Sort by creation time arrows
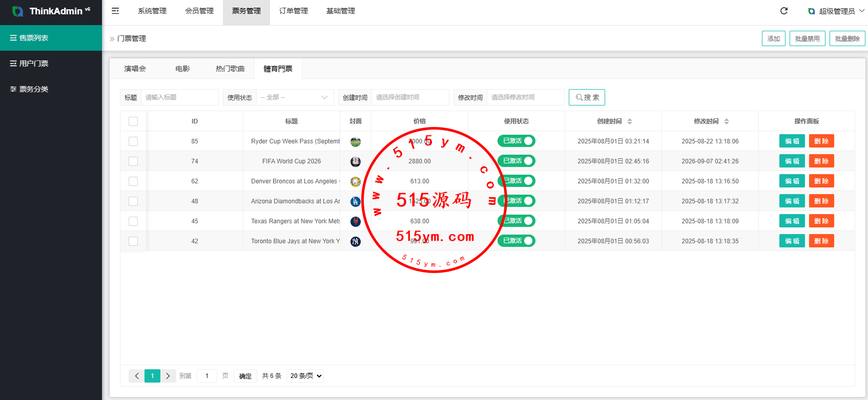The image size is (868, 400). tap(630, 121)
